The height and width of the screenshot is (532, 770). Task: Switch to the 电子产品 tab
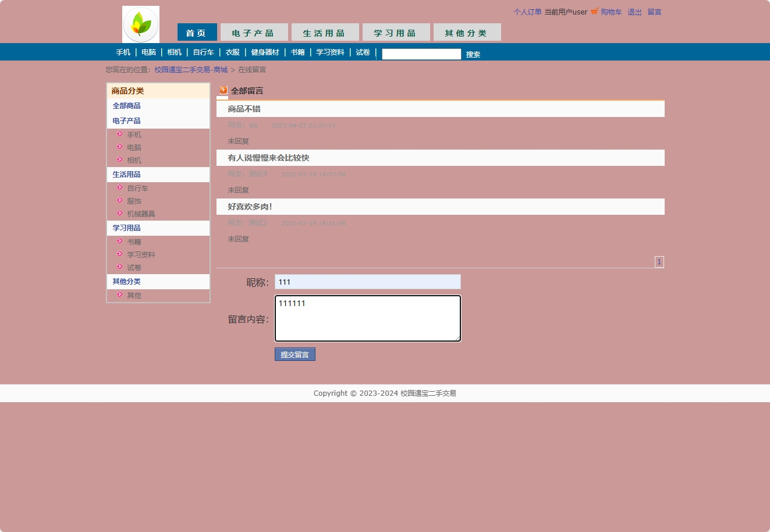(x=254, y=33)
